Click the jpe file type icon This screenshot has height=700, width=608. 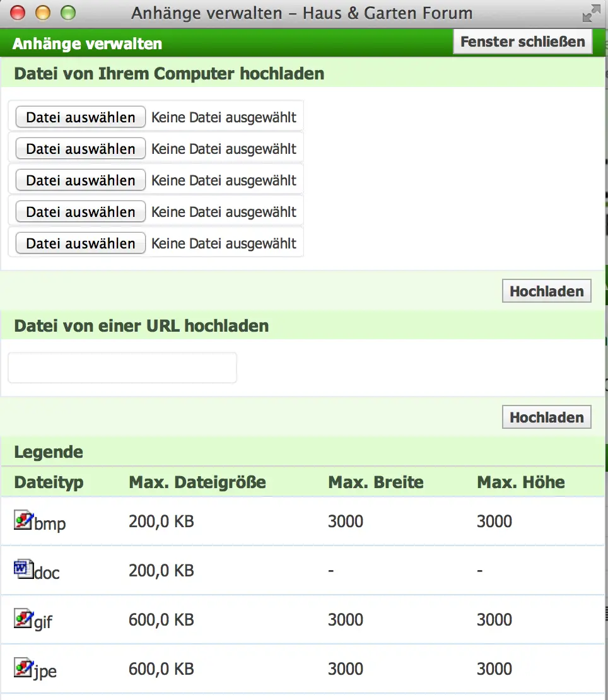tap(23, 667)
